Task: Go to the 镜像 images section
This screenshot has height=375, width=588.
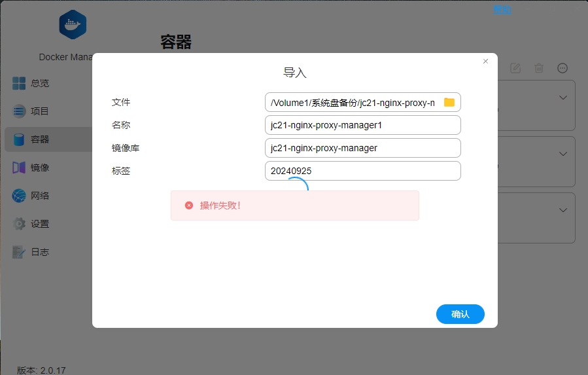Action: pyautogui.click(x=40, y=168)
